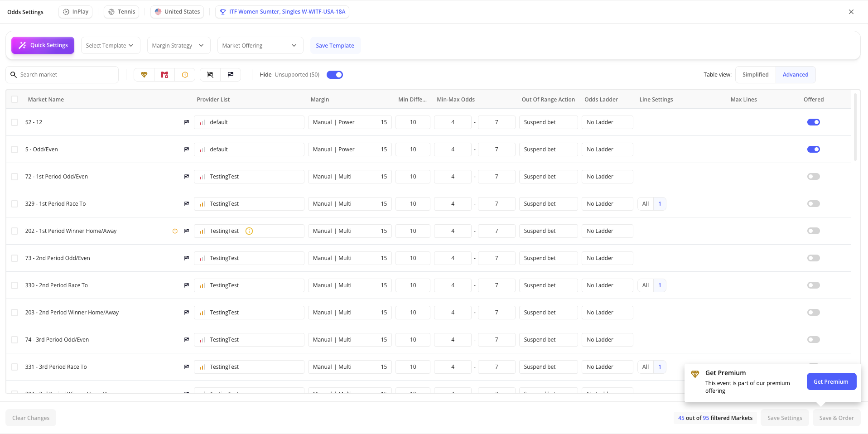The width and height of the screenshot is (868, 434).
Task: Click the checkered flag filter icon
Action: point(231,75)
